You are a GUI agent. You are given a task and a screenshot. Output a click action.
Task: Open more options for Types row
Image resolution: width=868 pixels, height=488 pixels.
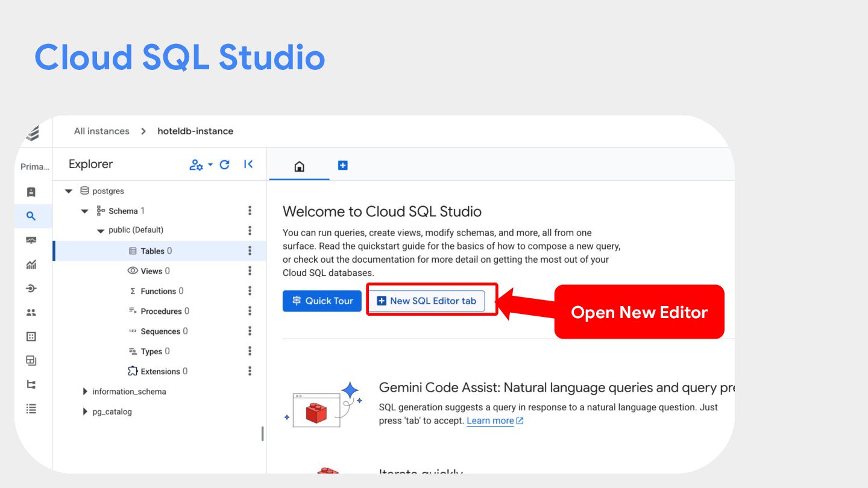(x=250, y=351)
